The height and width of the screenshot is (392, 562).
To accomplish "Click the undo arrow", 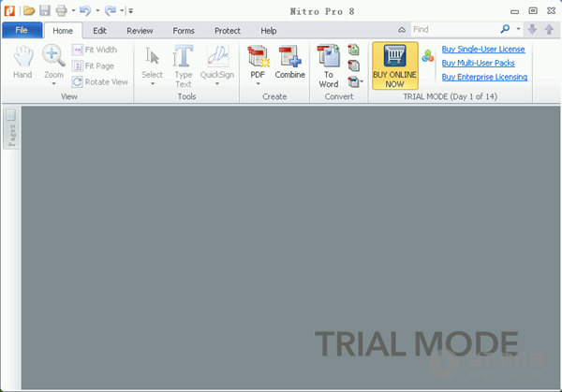I will [x=85, y=10].
